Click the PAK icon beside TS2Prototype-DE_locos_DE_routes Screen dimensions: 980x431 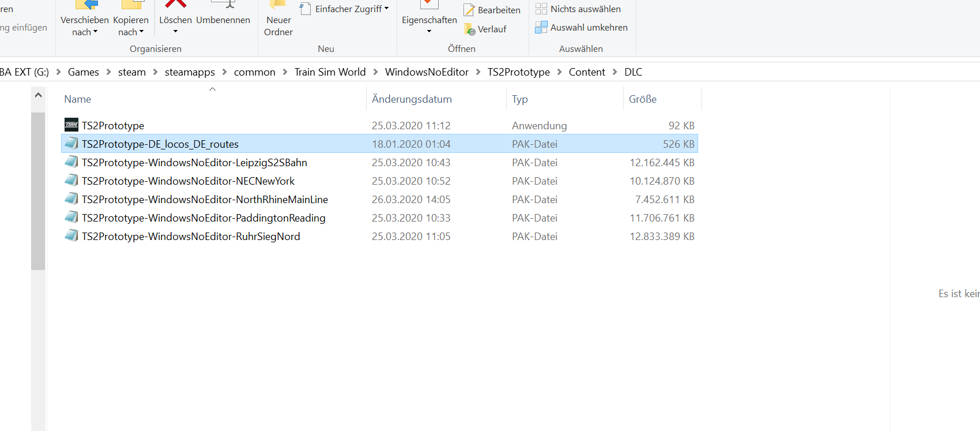(71, 143)
